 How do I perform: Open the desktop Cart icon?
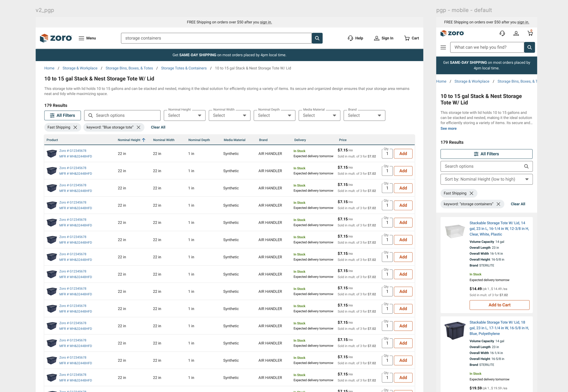pos(407,38)
